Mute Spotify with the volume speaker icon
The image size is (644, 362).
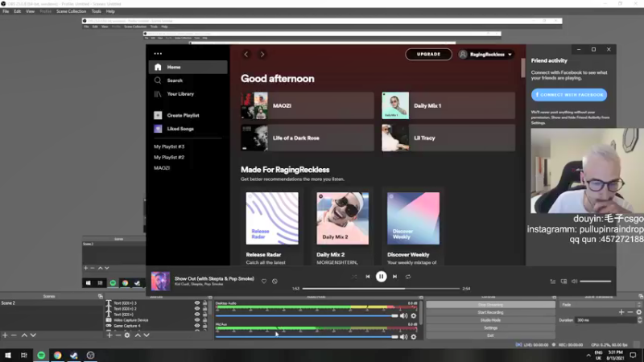575,282
